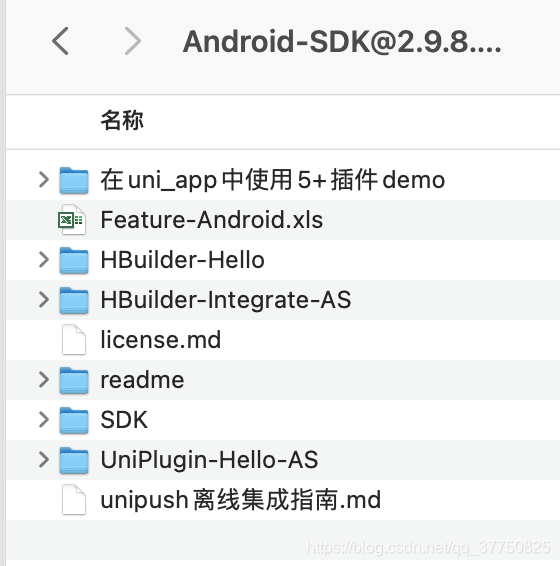Select the Feature-Android.xls file name
The height and width of the screenshot is (566, 560).
(212, 220)
